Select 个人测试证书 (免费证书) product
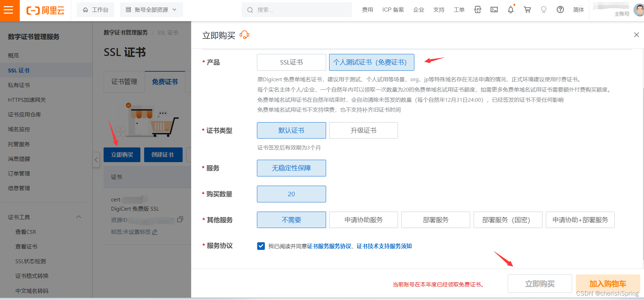The width and height of the screenshot is (644, 300). 371,62
